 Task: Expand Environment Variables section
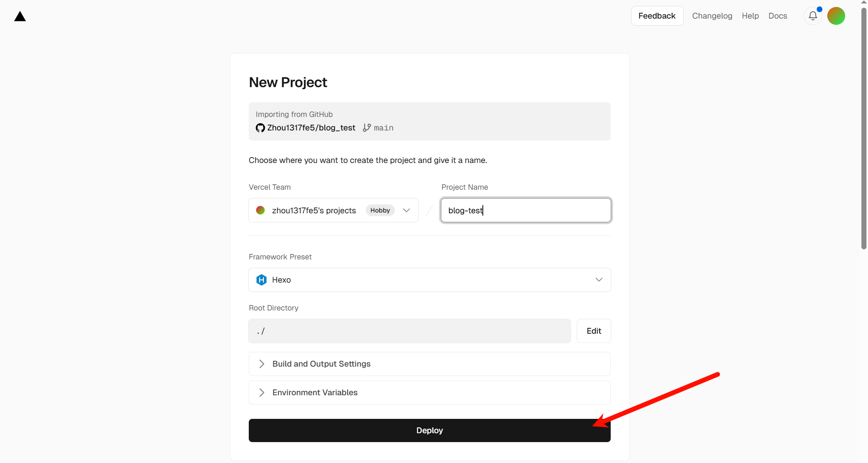429,393
